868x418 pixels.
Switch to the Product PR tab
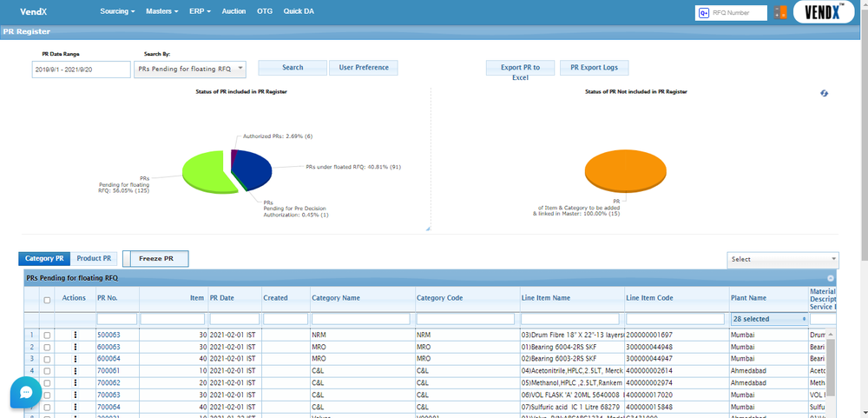[x=94, y=258]
